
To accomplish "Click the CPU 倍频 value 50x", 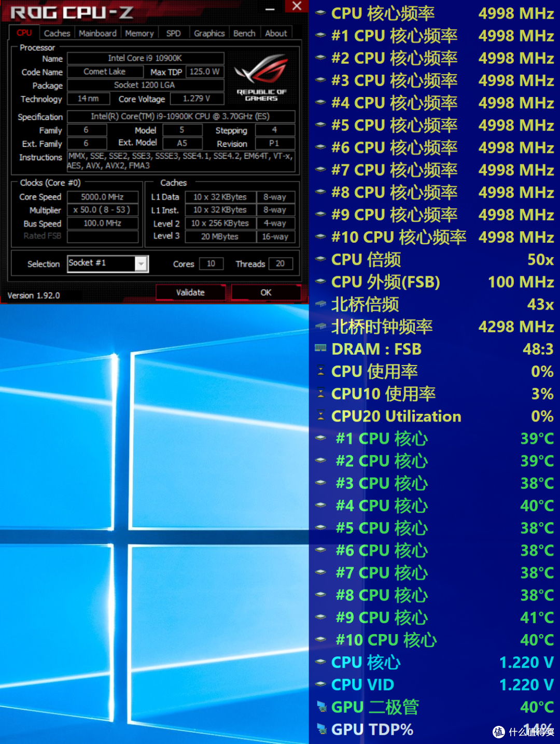I will [540, 259].
